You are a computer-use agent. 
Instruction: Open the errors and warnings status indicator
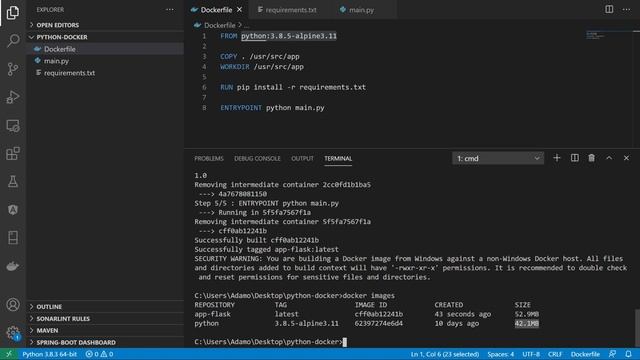[x=99, y=354]
